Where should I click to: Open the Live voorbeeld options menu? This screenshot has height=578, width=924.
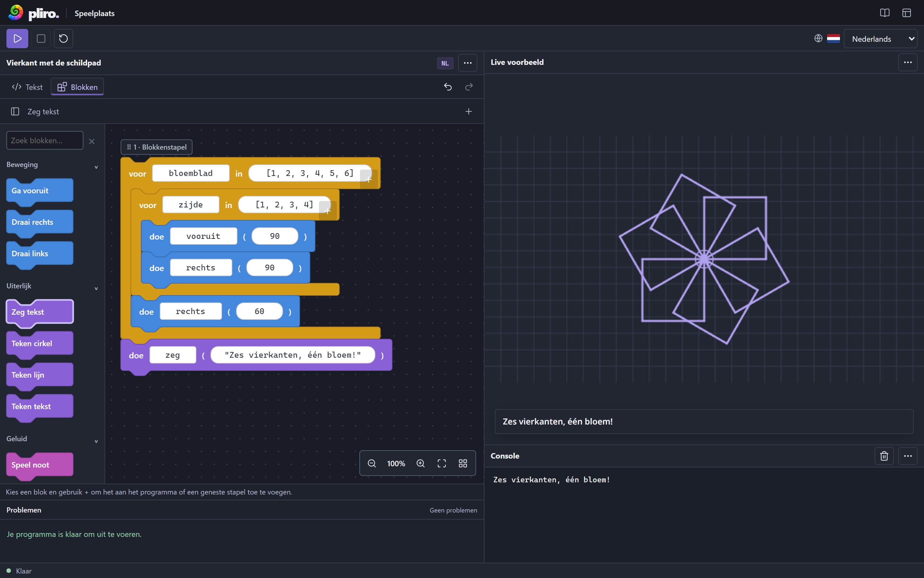[908, 62]
